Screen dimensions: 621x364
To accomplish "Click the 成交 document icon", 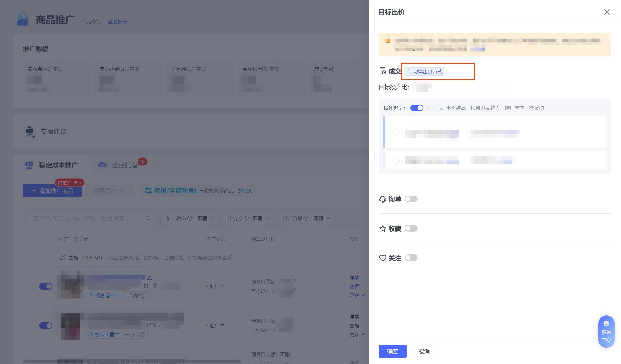I will click(382, 71).
